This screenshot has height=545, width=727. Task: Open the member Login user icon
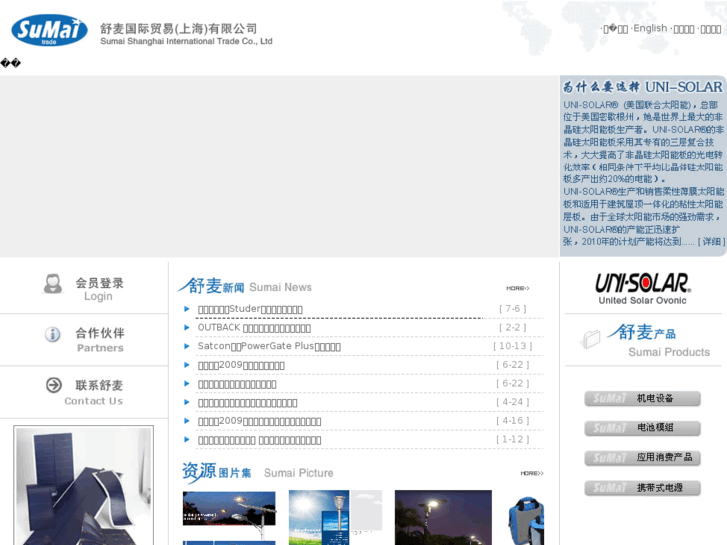(53, 283)
